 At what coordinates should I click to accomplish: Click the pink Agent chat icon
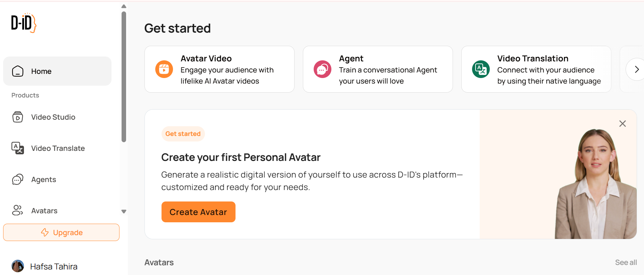click(x=322, y=69)
